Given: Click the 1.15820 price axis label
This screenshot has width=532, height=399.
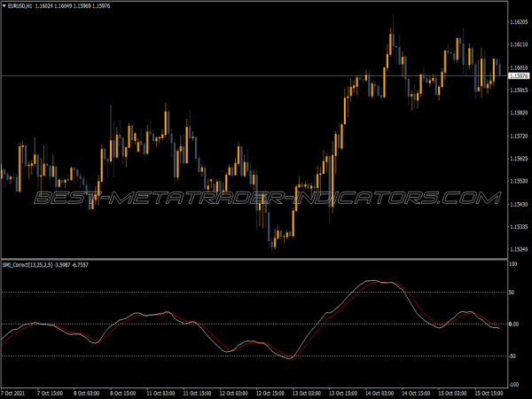Looking at the screenshot, I should pos(519,113).
